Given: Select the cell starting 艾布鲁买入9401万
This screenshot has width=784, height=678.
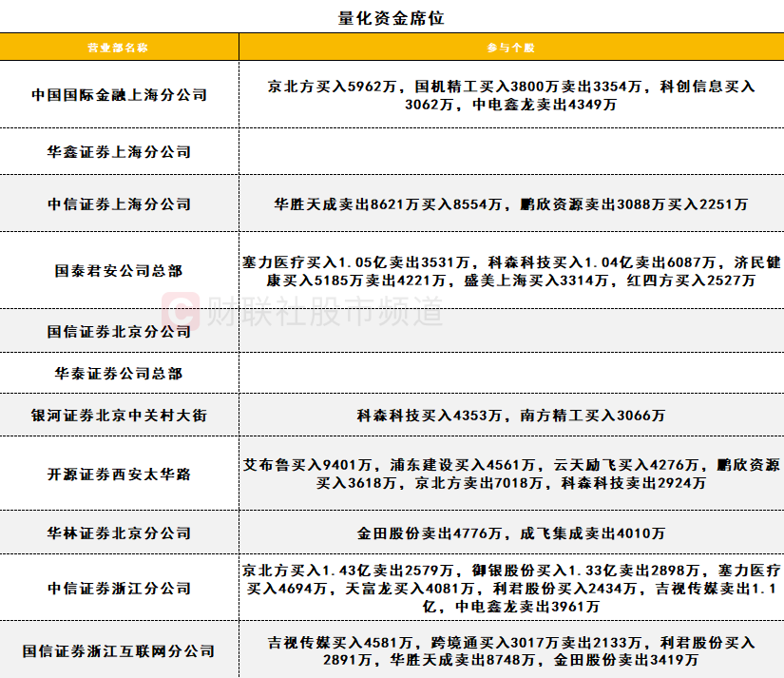Looking at the screenshot, I should coord(511,474).
